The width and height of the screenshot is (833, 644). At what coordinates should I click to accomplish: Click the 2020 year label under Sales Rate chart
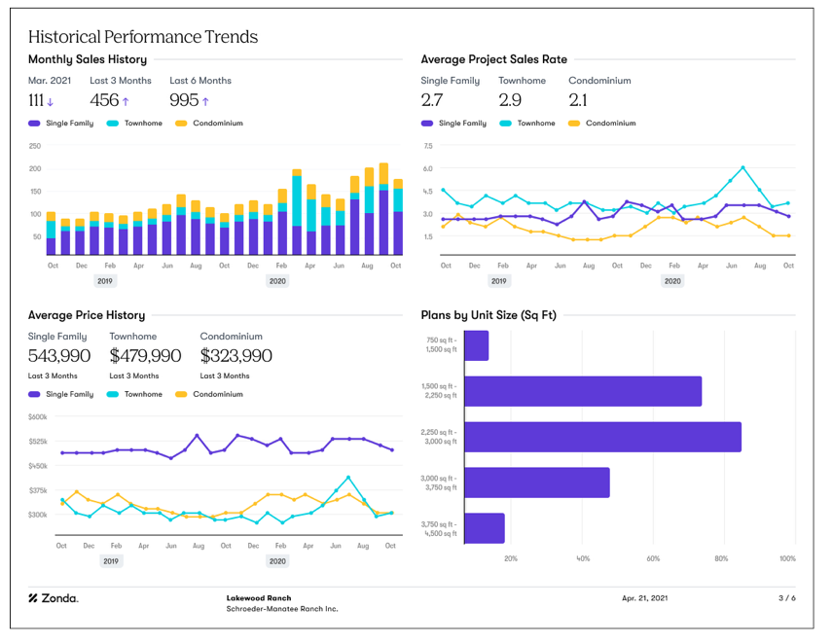[672, 281]
